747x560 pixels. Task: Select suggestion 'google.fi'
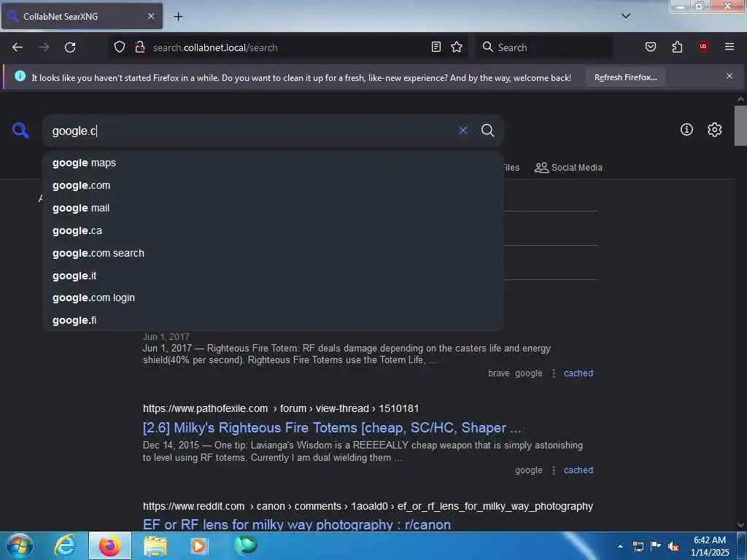273,321
